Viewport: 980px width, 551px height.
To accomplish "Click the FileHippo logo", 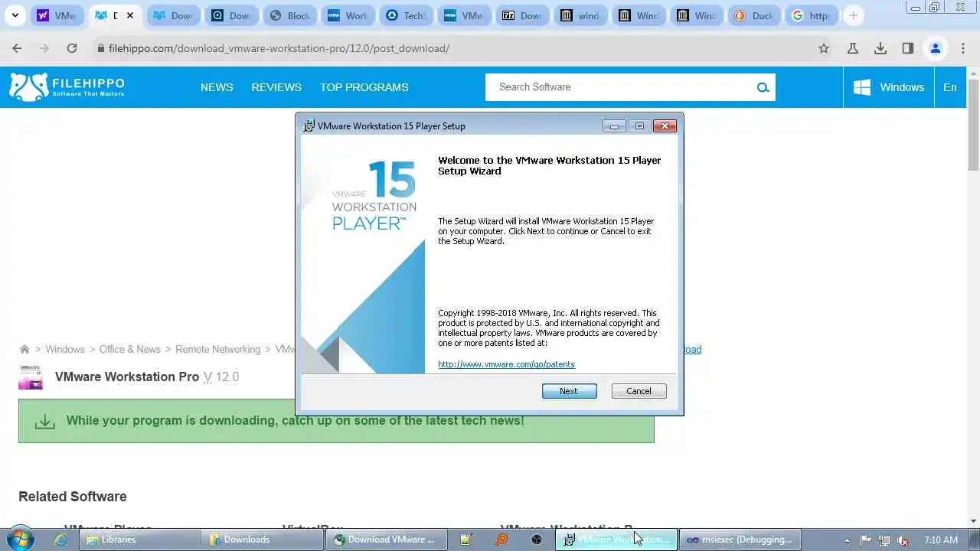I will coord(67,87).
